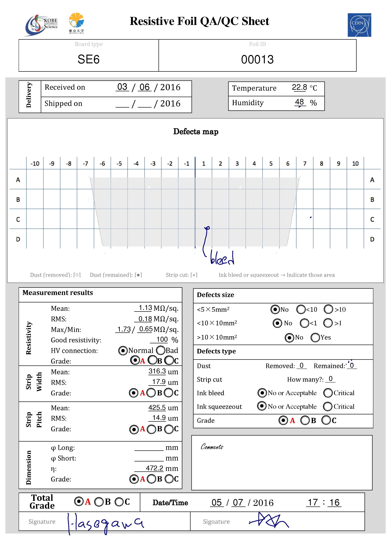Edit the η value 472.2
The width and height of the screenshot is (392, 554).
149,468
